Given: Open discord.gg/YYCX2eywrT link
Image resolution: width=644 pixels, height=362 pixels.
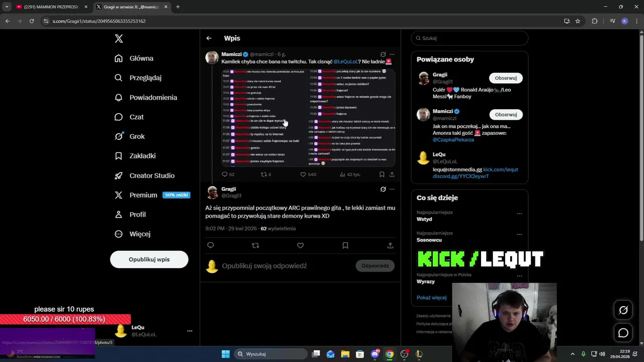Looking at the screenshot, I should click(x=461, y=176).
